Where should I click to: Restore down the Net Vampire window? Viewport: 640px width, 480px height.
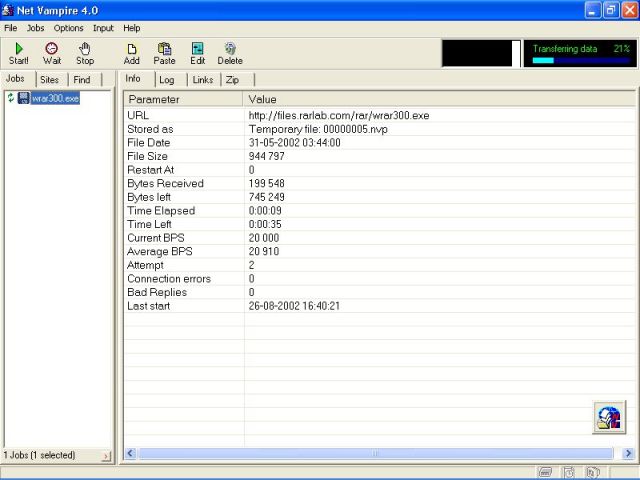611,10
